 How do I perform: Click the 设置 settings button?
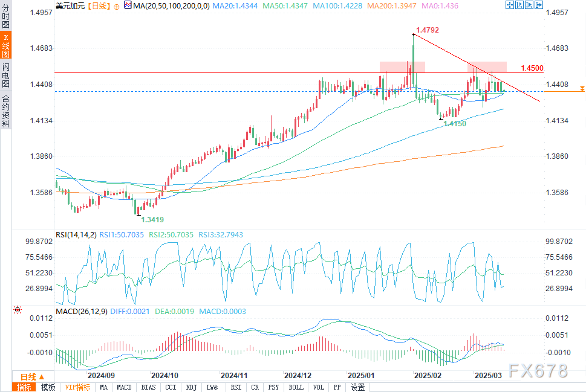(x=358, y=387)
